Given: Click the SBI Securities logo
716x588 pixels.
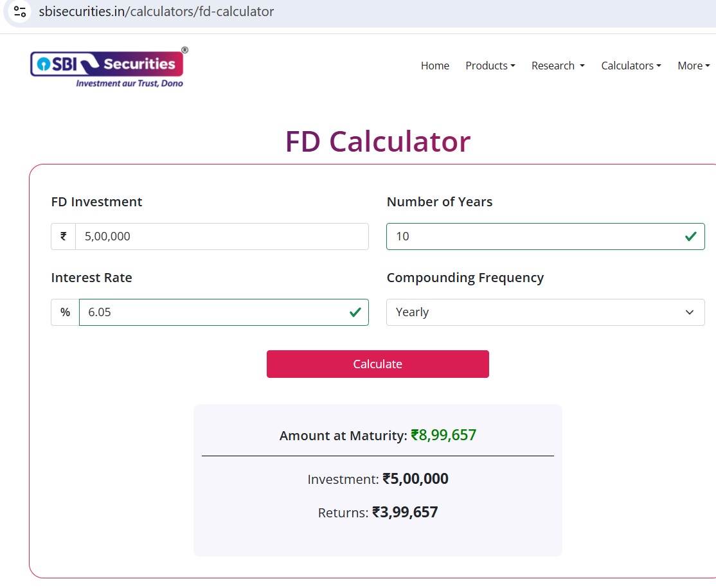Looking at the screenshot, I should pyautogui.click(x=109, y=67).
